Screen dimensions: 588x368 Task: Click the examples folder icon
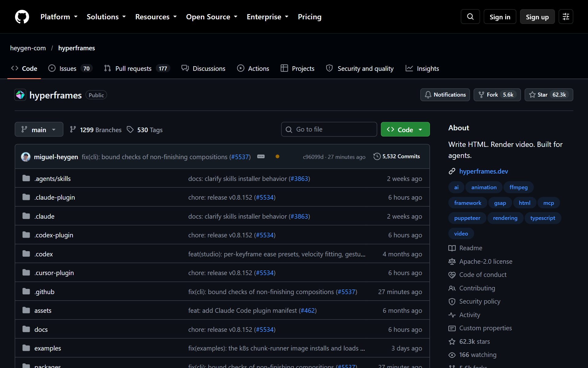point(26,348)
